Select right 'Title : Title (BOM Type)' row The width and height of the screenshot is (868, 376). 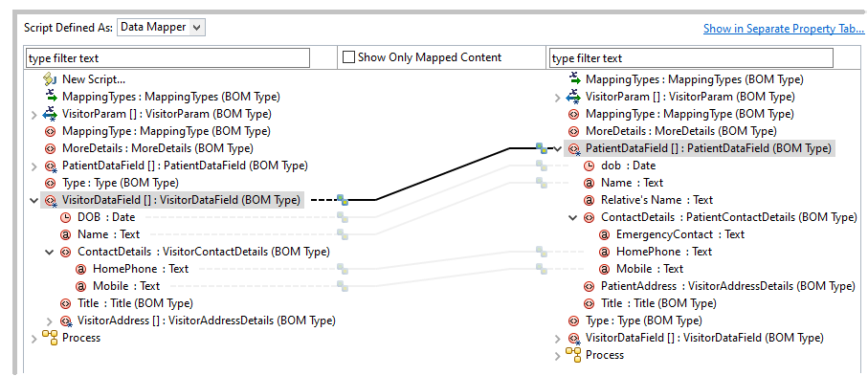pos(658,303)
